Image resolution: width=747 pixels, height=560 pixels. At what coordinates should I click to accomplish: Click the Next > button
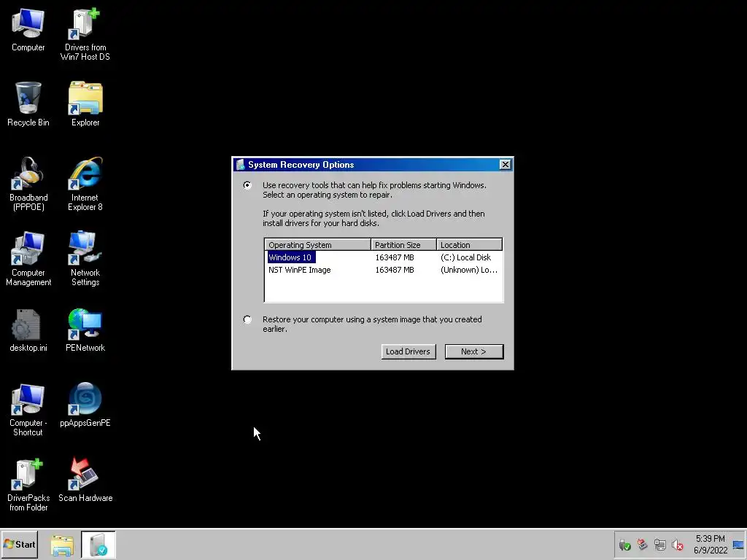tap(474, 351)
